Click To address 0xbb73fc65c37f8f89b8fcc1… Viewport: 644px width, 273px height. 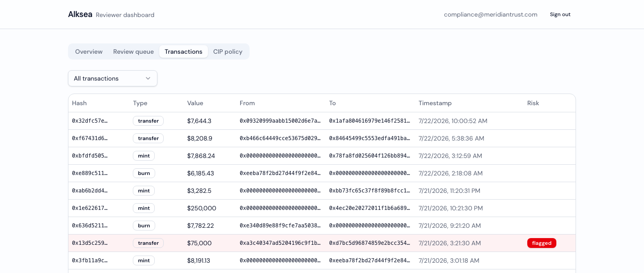[x=370, y=191]
